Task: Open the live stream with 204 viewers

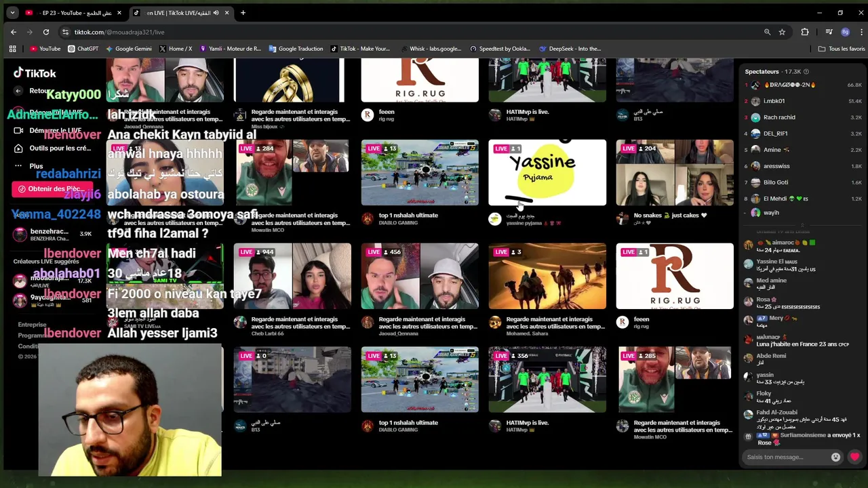Action: pyautogui.click(x=675, y=173)
